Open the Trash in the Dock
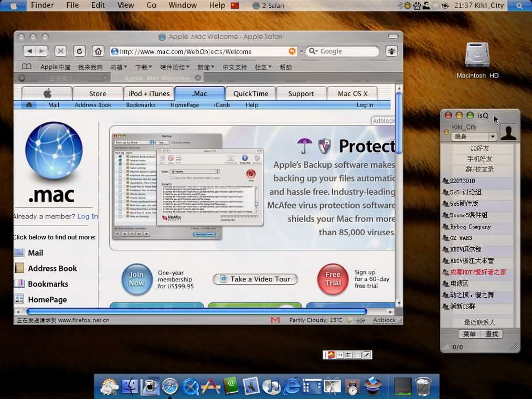This screenshot has width=532, height=399. point(423,386)
